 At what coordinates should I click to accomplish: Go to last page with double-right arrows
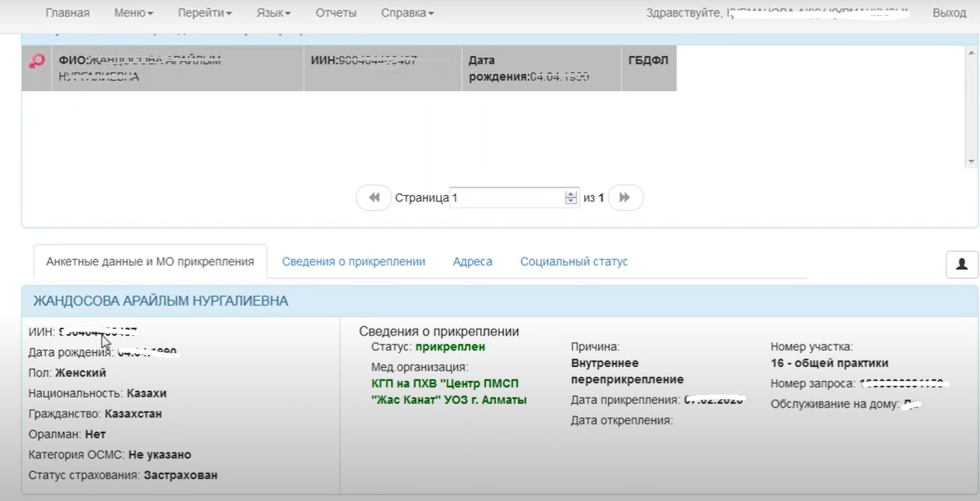click(625, 198)
